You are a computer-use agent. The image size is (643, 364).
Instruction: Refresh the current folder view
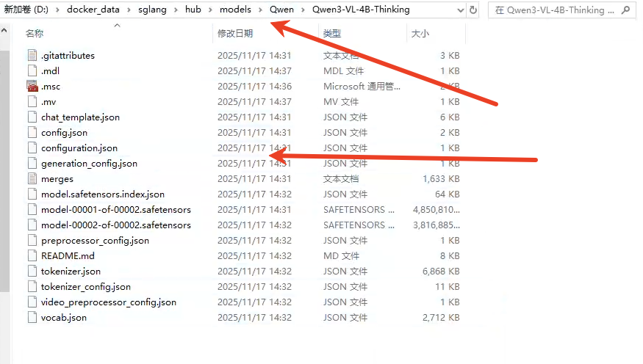(473, 10)
